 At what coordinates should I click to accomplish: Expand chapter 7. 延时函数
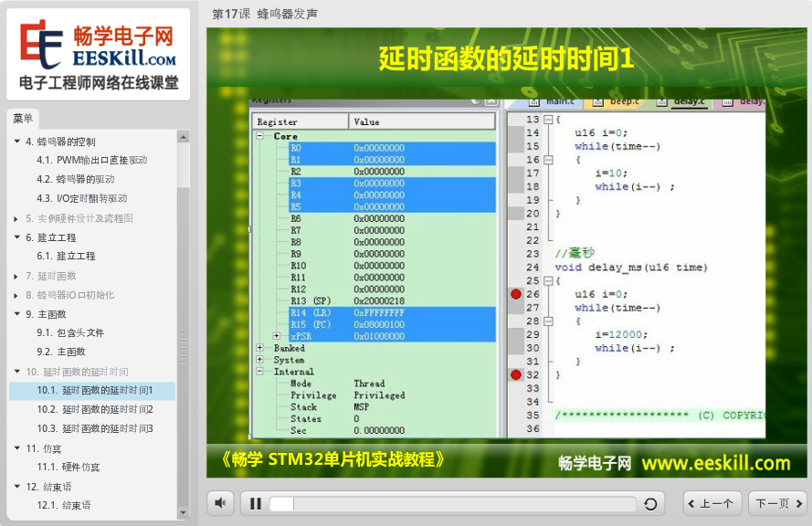(16, 277)
